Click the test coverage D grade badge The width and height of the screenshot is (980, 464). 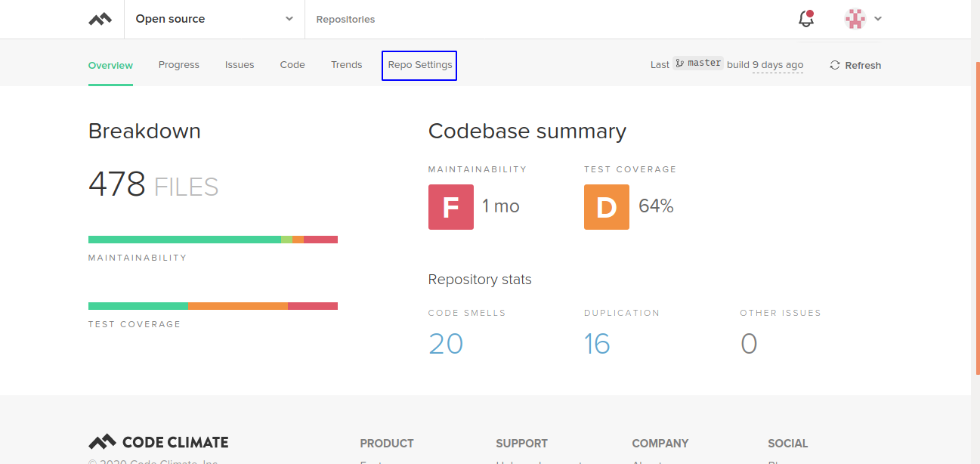coord(607,207)
